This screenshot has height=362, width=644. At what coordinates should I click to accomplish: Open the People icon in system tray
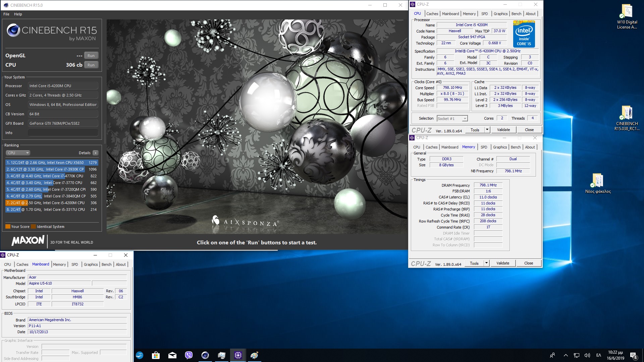552,355
